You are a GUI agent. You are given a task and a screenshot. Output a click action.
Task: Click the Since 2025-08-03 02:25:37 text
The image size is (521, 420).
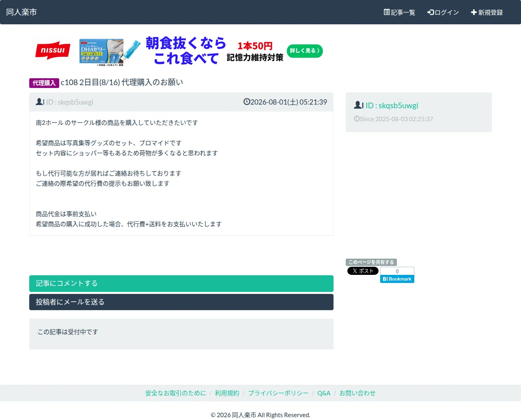pos(396,119)
